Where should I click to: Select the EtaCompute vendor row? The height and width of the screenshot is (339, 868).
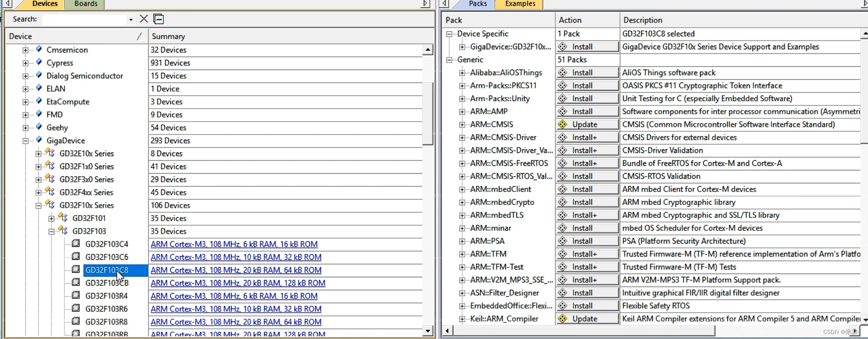68,102
